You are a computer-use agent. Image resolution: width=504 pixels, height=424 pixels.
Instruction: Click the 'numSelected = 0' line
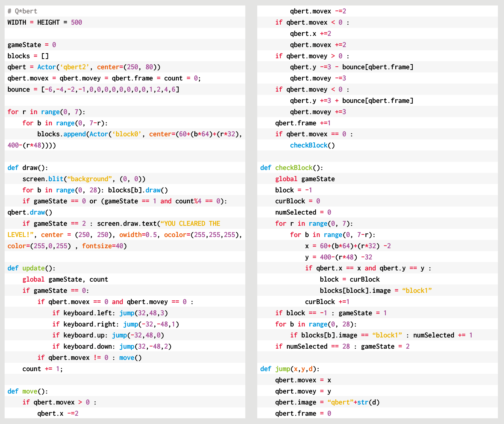tap(303, 212)
